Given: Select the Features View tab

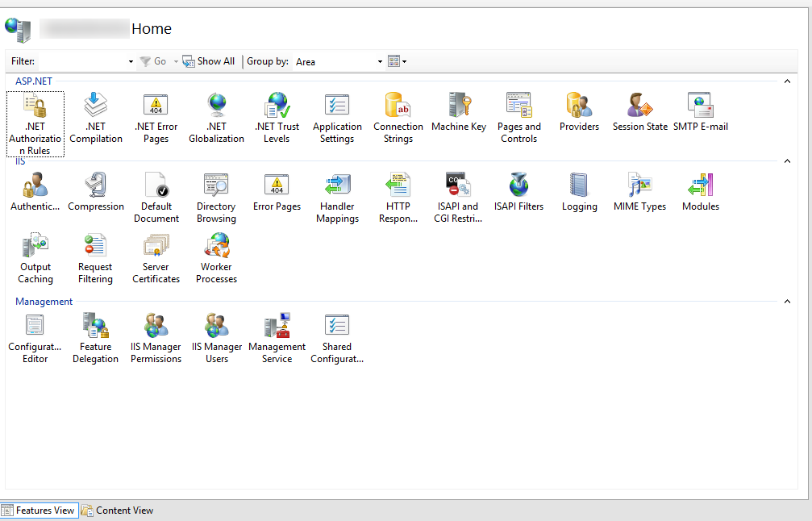Looking at the screenshot, I should [40, 510].
